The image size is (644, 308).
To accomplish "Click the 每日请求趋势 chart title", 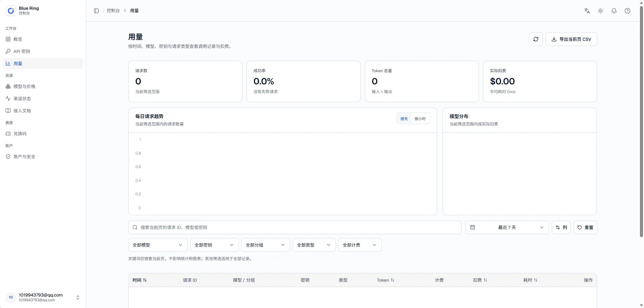I will point(149,116).
